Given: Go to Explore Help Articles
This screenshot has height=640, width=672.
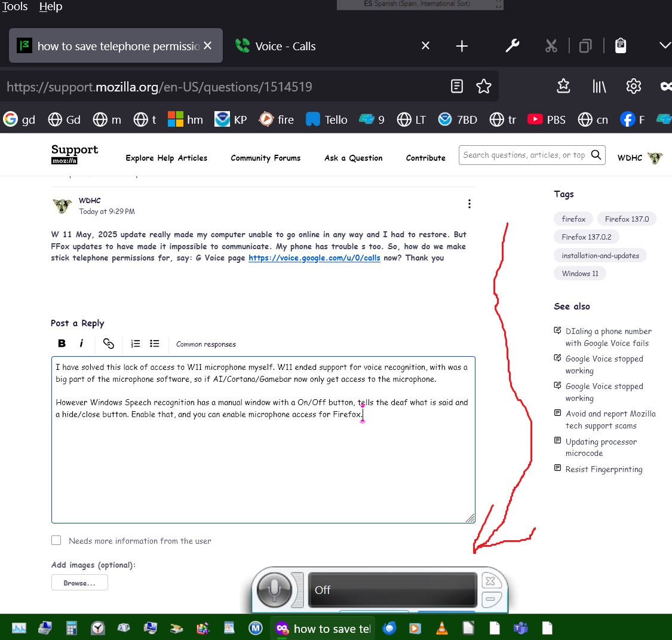Looking at the screenshot, I should (166, 158).
